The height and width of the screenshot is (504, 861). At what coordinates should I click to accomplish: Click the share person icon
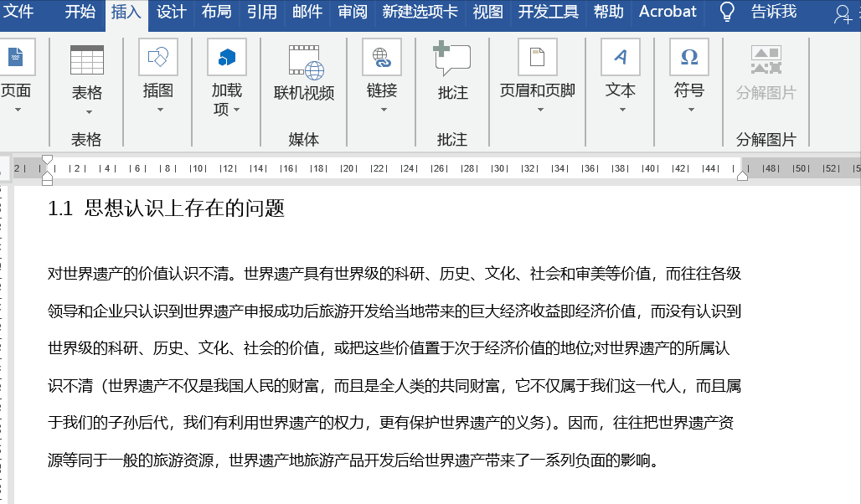point(843,13)
